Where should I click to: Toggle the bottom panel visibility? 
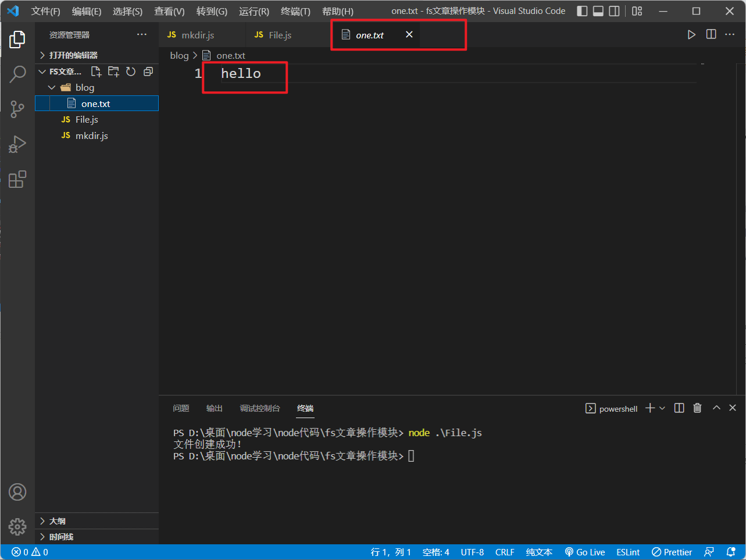pyautogui.click(x=598, y=11)
